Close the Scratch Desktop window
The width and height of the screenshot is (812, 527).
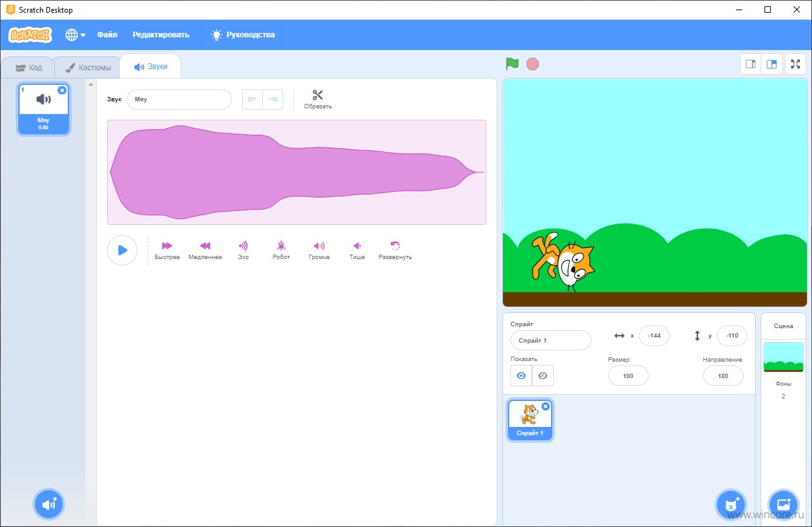(797, 10)
